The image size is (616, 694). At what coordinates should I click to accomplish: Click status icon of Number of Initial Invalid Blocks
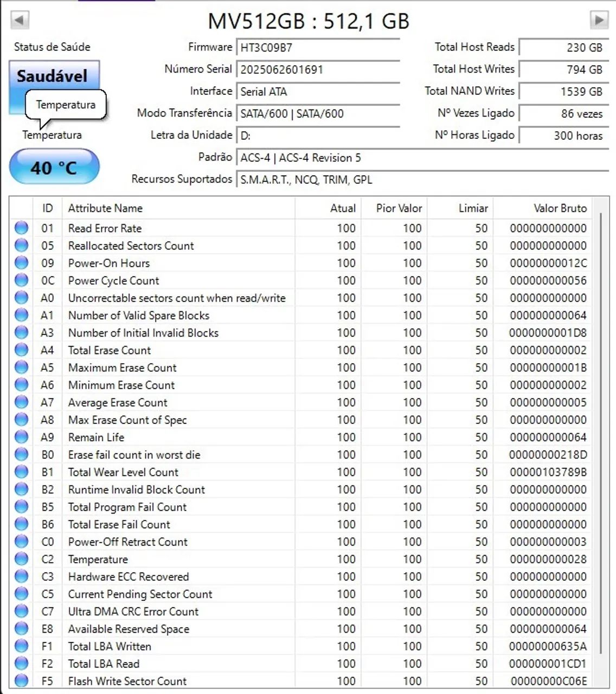coord(21,332)
